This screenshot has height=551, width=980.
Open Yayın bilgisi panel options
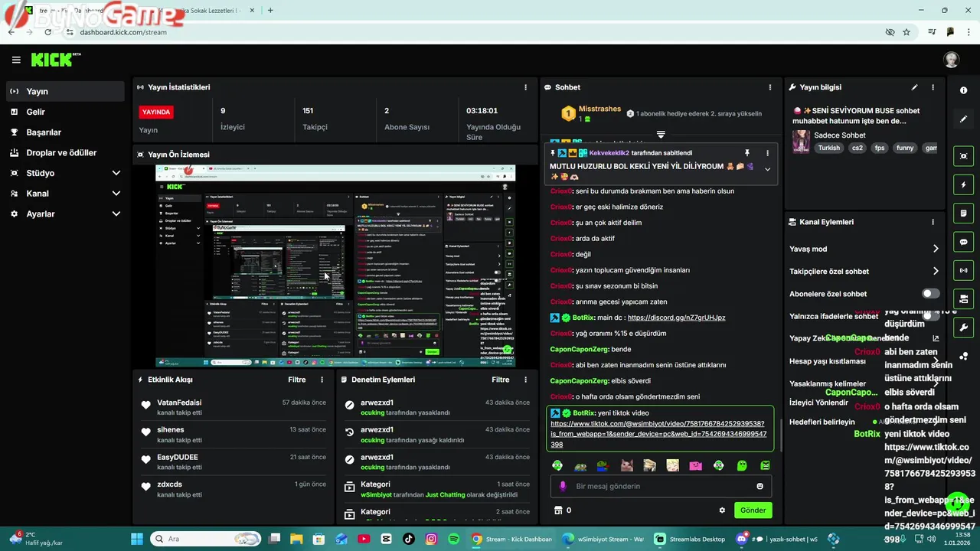(x=933, y=87)
